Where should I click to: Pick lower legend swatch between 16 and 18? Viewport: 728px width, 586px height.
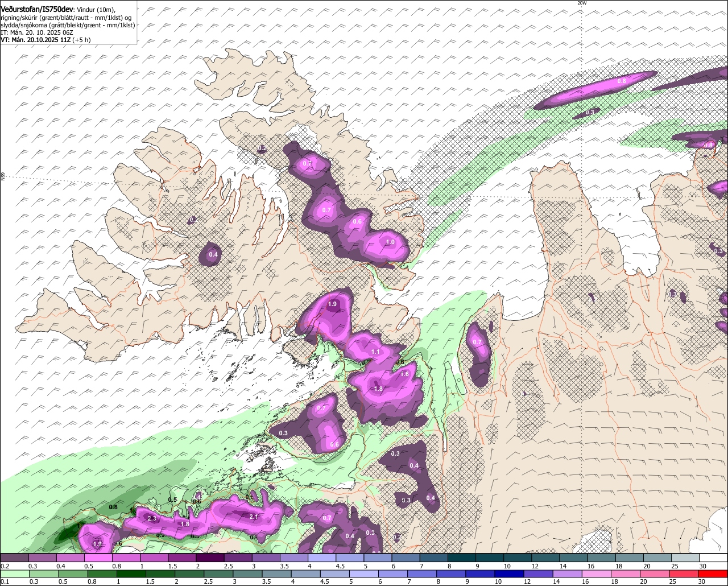[596, 574]
